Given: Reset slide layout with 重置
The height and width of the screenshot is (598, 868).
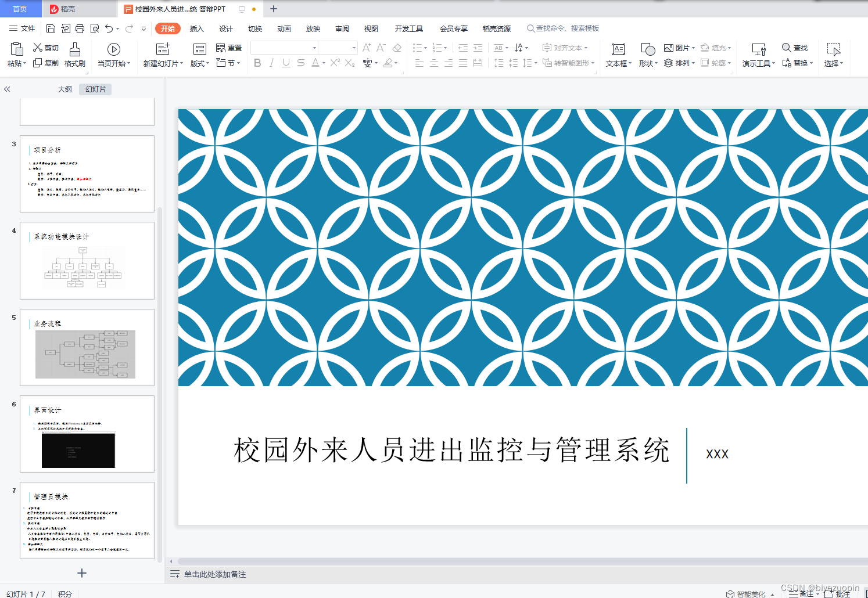Looking at the screenshot, I should point(229,48).
